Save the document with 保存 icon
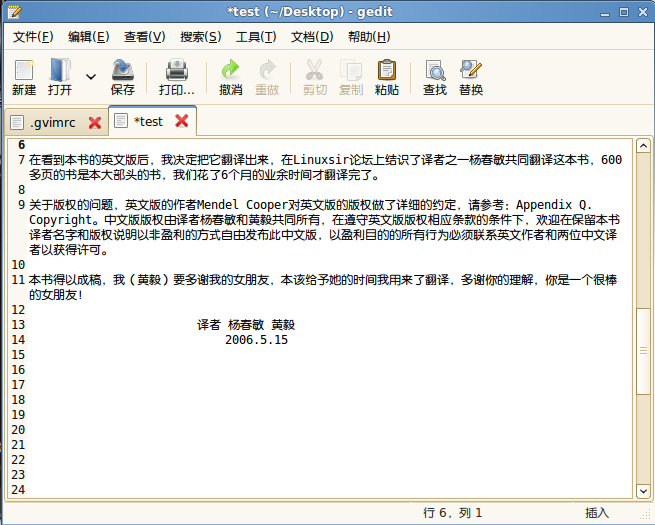 point(122,70)
